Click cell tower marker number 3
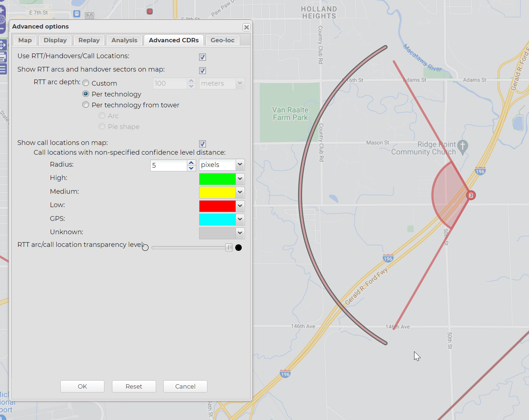This screenshot has height=420, width=529. point(470,195)
